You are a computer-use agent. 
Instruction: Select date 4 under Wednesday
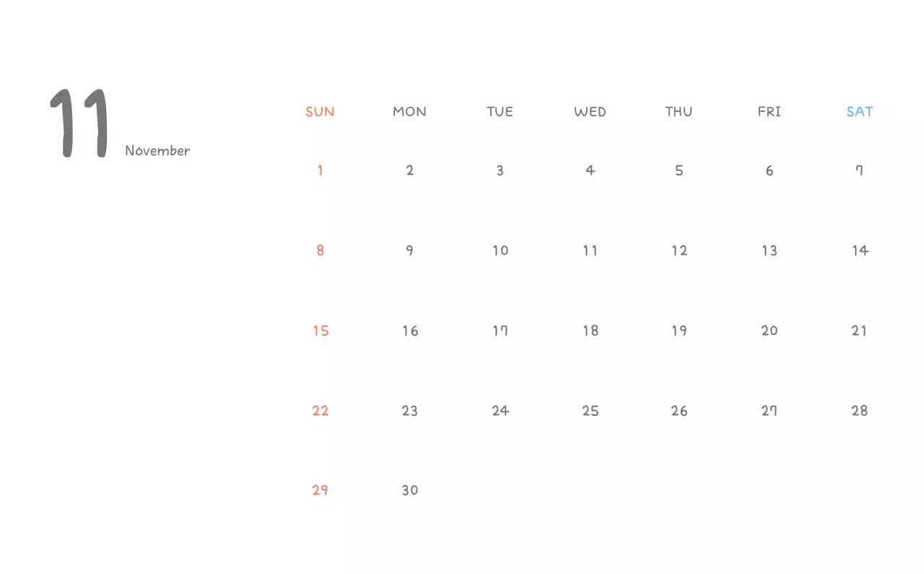[x=590, y=171]
